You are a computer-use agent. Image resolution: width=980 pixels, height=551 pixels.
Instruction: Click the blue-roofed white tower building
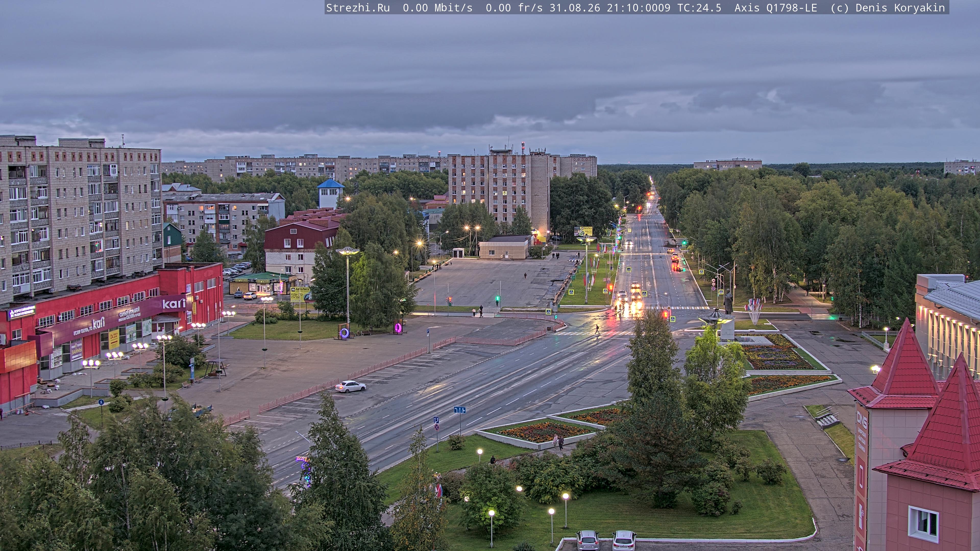330,194
